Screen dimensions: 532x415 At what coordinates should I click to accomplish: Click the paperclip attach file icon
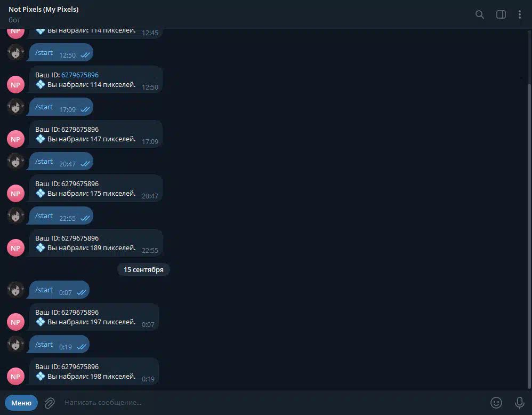(x=50, y=403)
